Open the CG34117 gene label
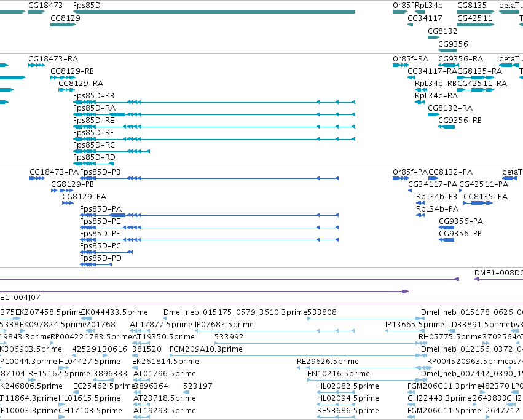Screen dimensions: 523x420 click(x=425, y=18)
